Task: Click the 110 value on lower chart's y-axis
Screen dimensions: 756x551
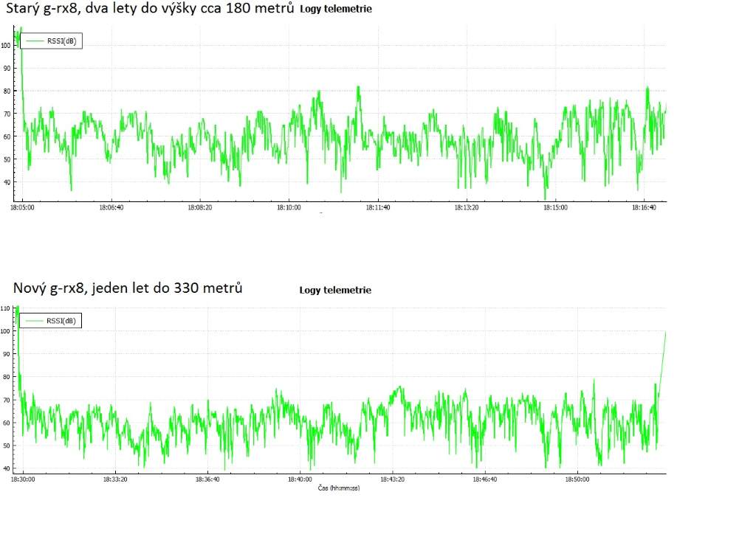Action: (x=6, y=308)
